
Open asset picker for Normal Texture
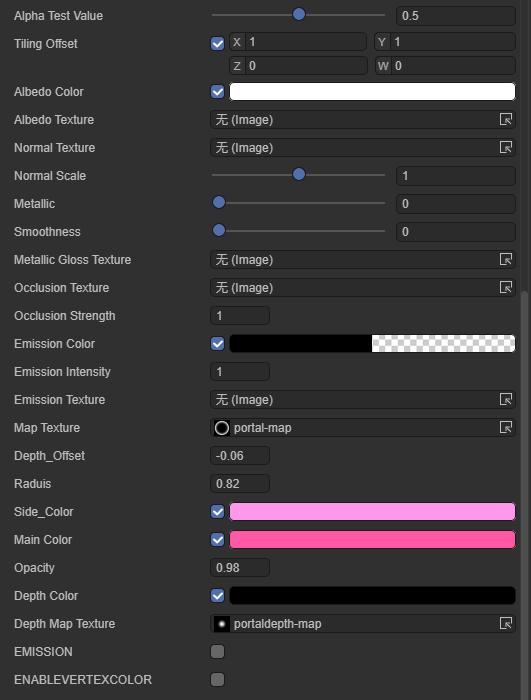[x=506, y=147]
